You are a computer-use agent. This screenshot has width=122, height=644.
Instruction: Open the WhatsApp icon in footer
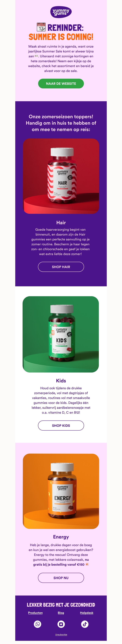(x=38, y=624)
